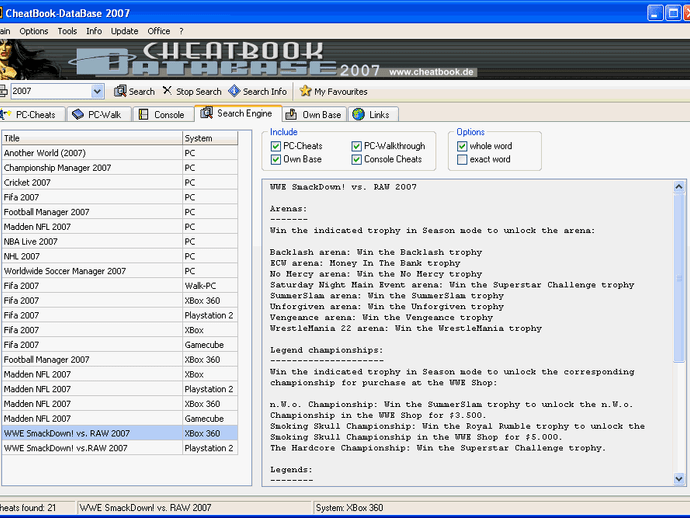690x518 pixels.
Task: Click the printer icon beside search box
Action: click(3, 91)
